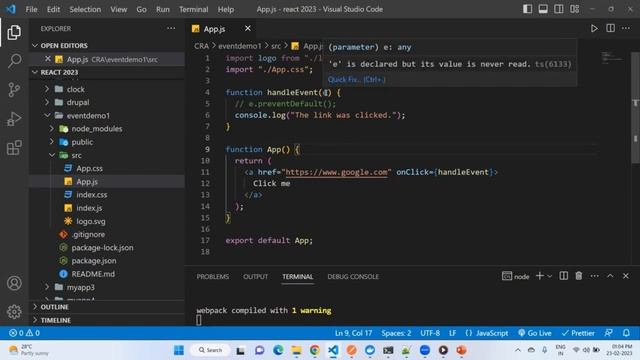Toggle Panel layout icon
This screenshot has height=360, width=640.
click(x=543, y=9)
